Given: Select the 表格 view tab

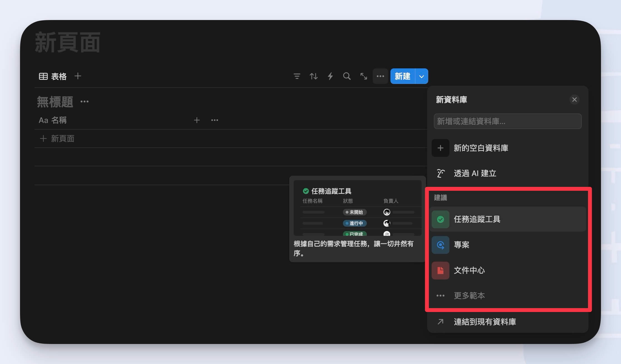Looking at the screenshot, I should 53,76.
